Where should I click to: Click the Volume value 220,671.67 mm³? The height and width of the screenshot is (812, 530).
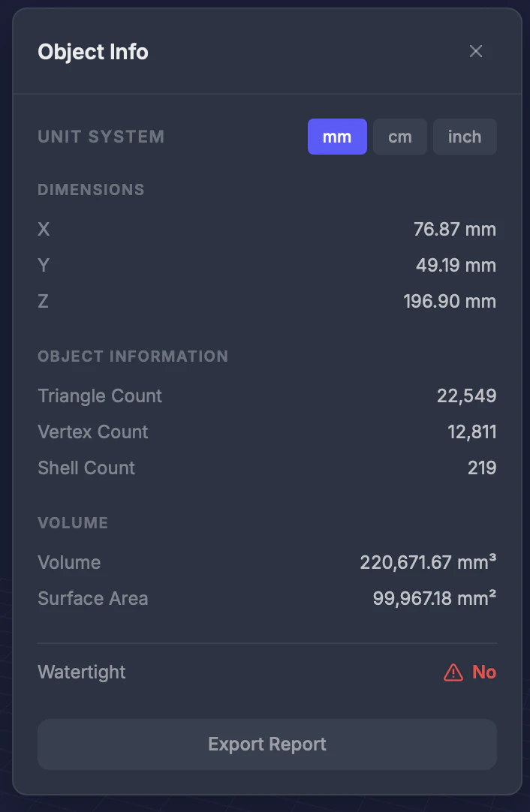pyautogui.click(x=427, y=562)
